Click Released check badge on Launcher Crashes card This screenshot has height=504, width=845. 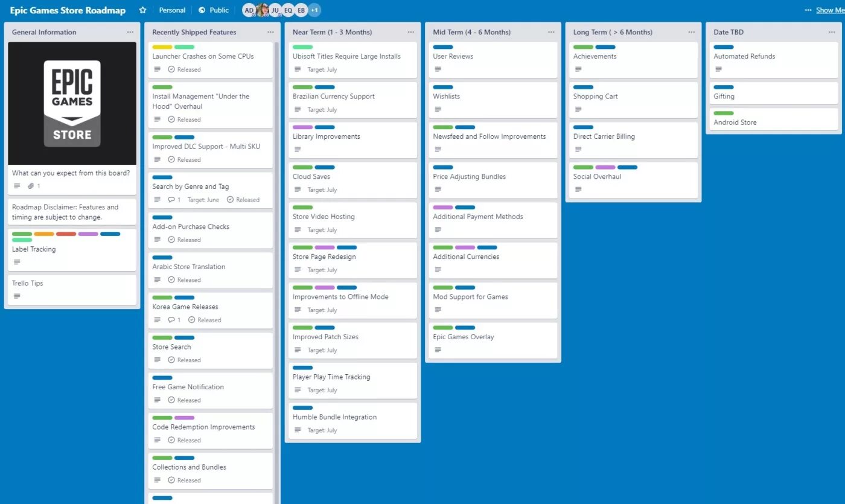(184, 69)
